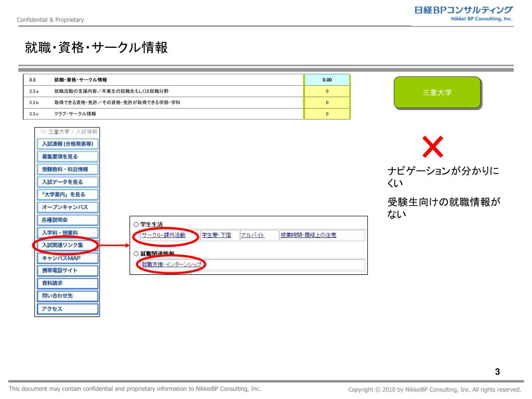Open オープンキャンパス sidebar entry
The width and height of the screenshot is (532, 399).
(x=68, y=207)
